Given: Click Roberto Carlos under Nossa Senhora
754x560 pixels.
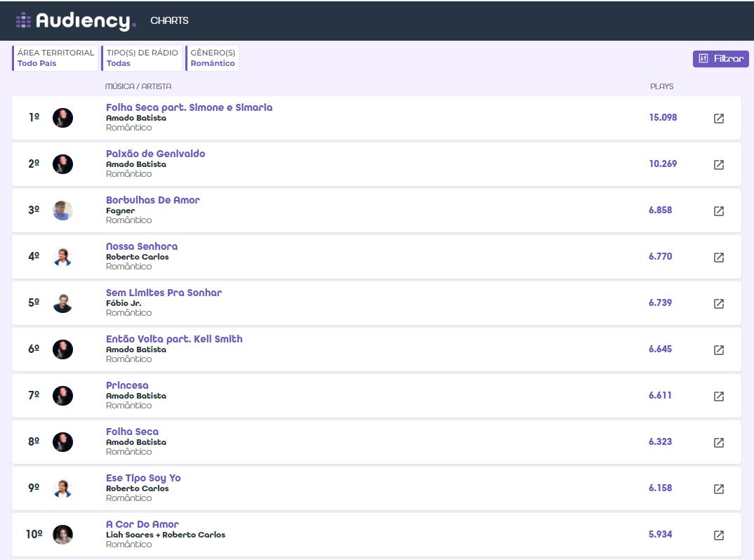Looking at the screenshot, I should click(x=137, y=257).
